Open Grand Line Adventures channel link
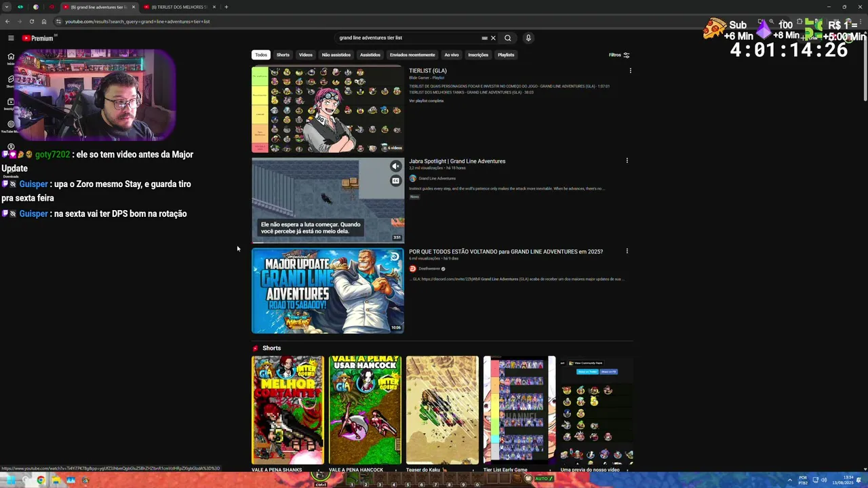The height and width of the screenshot is (488, 868). (x=437, y=178)
